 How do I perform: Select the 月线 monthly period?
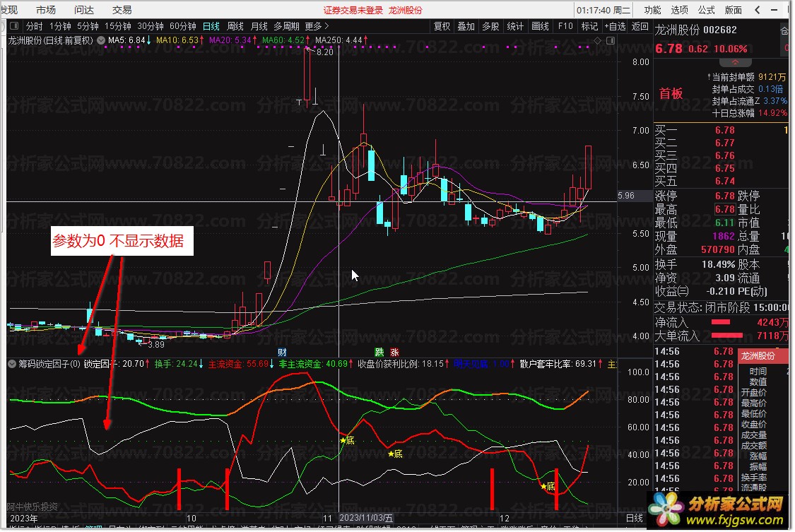(259, 26)
